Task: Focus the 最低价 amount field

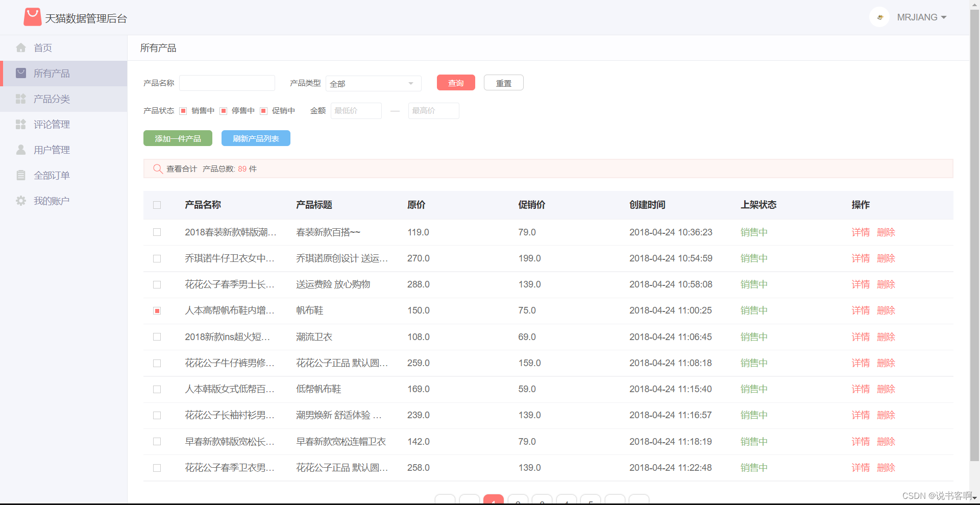Action: click(x=356, y=111)
